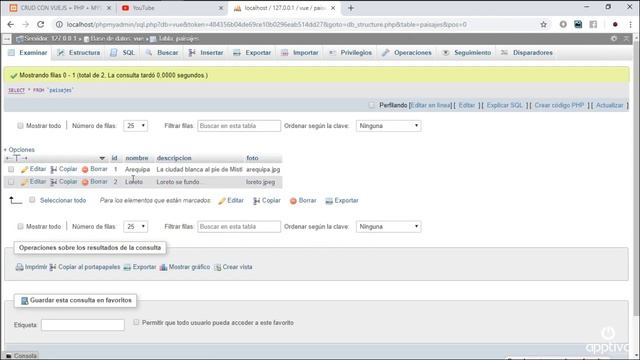Click the Imprimir printer icon

tap(19, 267)
